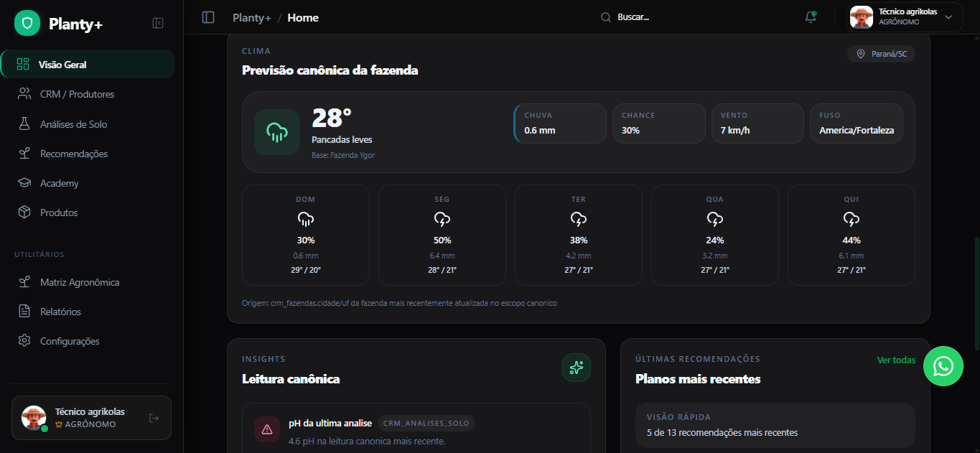Click the AI sparkle insights icon

click(576, 368)
